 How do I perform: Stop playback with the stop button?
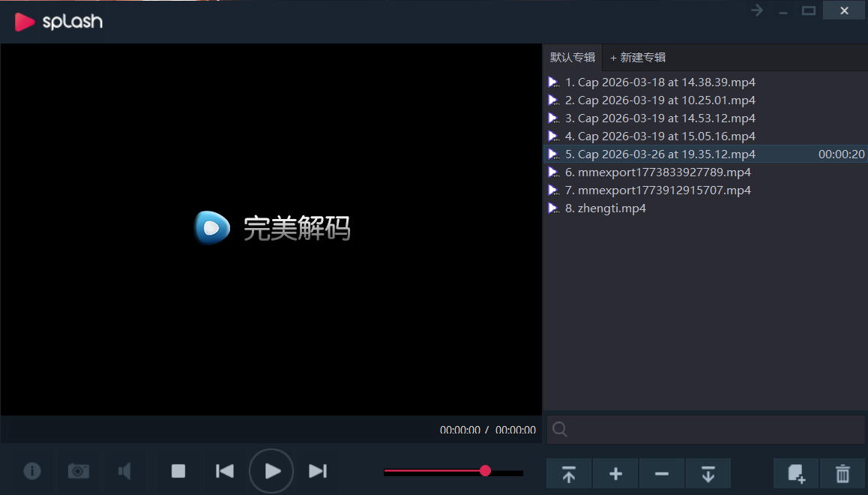178,471
